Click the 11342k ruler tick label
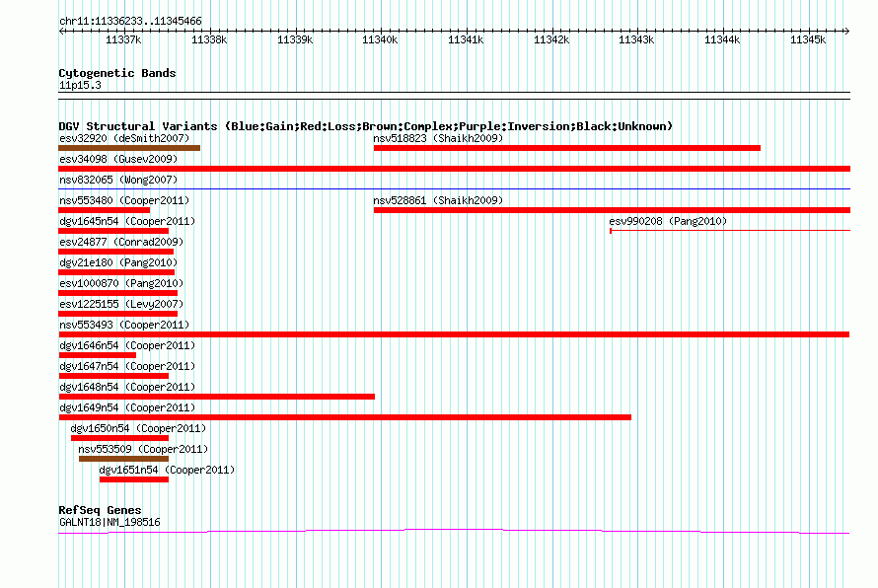The height and width of the screenshot is (588, 878). point(551,39)
